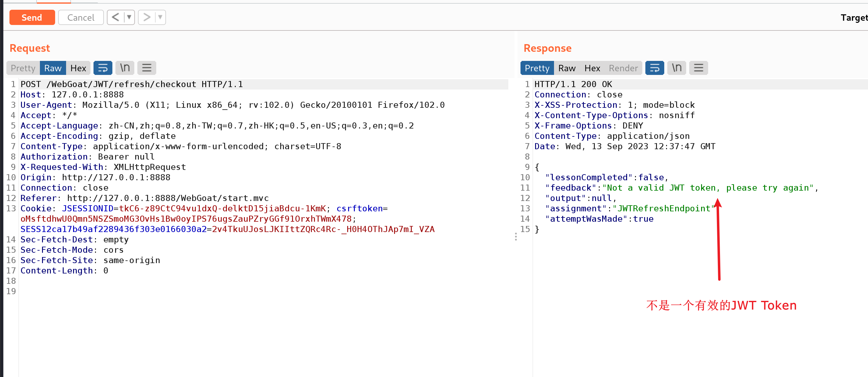Viewport: 868px width, 377px height.
Task: Click the "assignment":"JWTRefreshEndpoint" line
Action: pos(630,209)
